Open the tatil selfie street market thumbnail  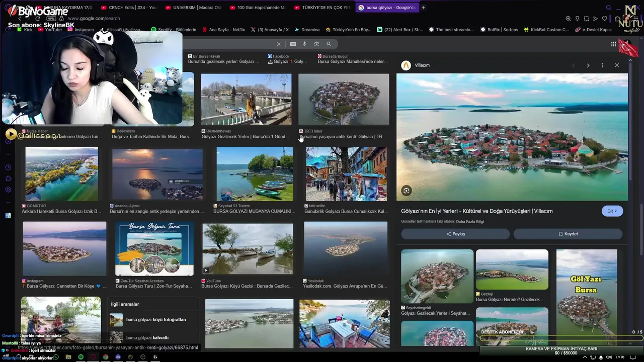coord(346,174)
